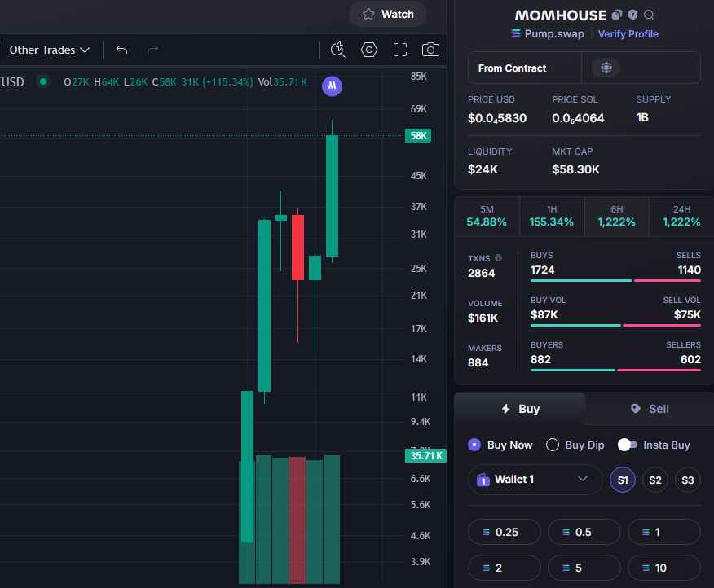714x588 pixels.
Task: Click the shield icon beside MOMHOUSE
Action: point(633,15)
